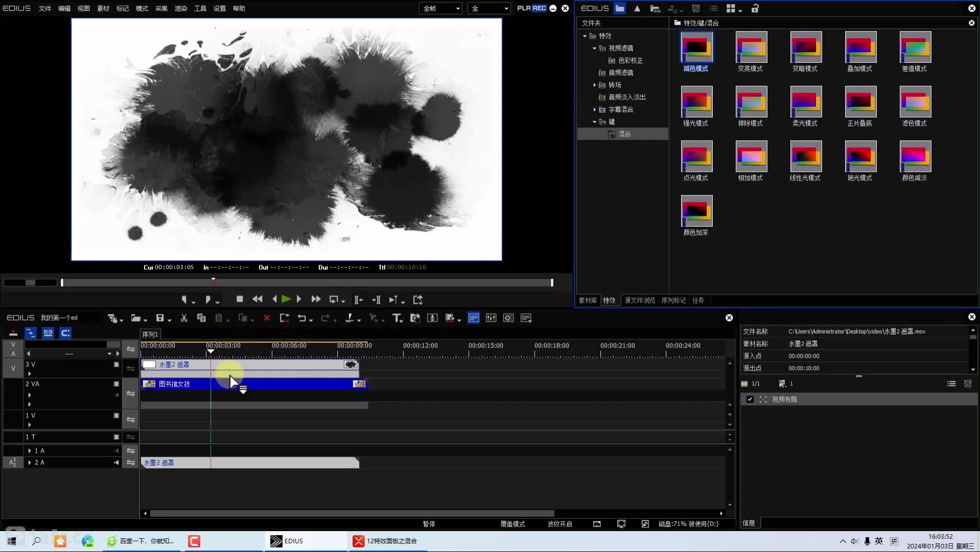Mute the 2 A audio track
Screen dimensions: 980x552
116,463
